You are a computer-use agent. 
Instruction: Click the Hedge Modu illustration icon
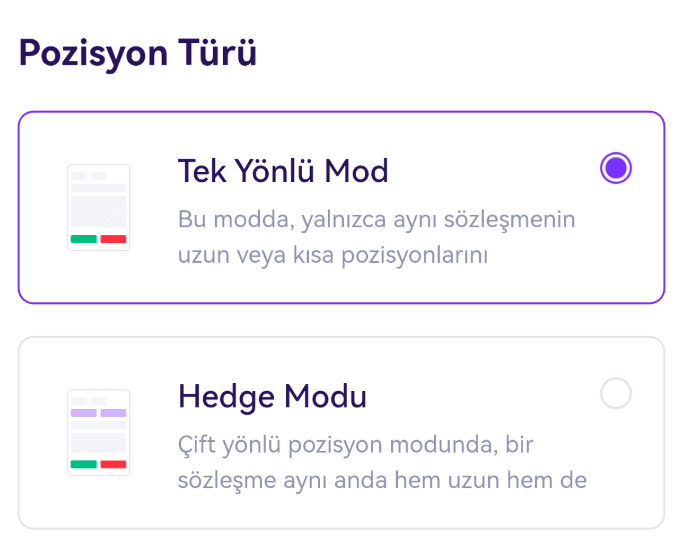(99, 432)
